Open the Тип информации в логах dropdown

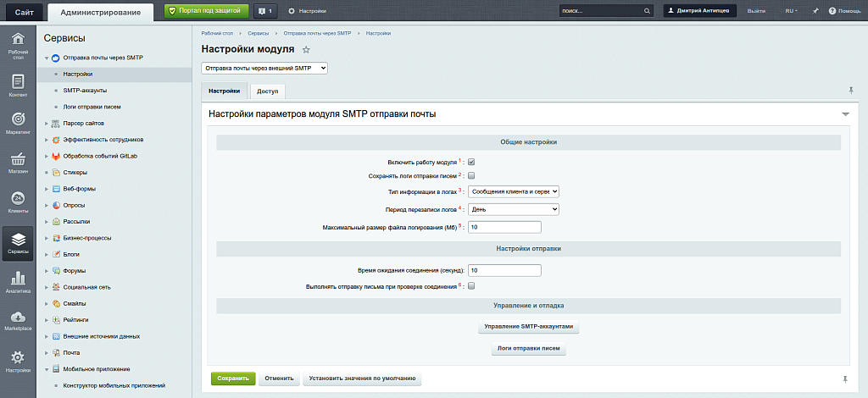click(514, 191)
